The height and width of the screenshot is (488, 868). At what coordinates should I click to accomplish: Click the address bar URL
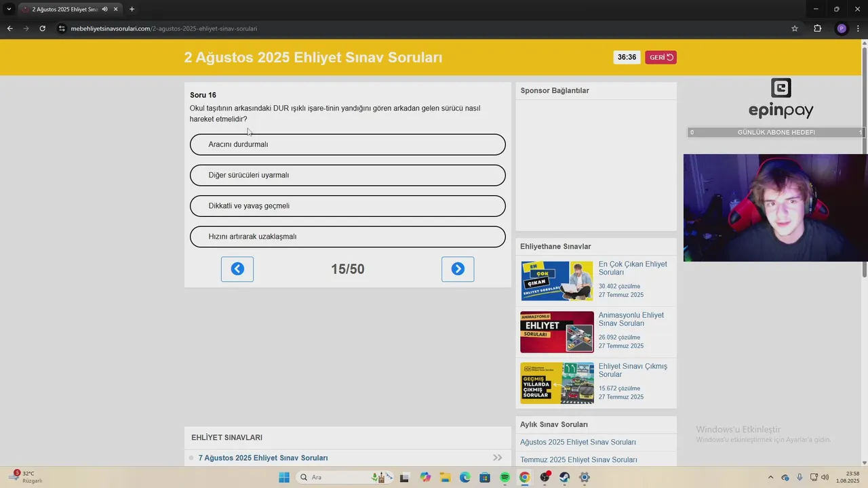coord(163,28)
